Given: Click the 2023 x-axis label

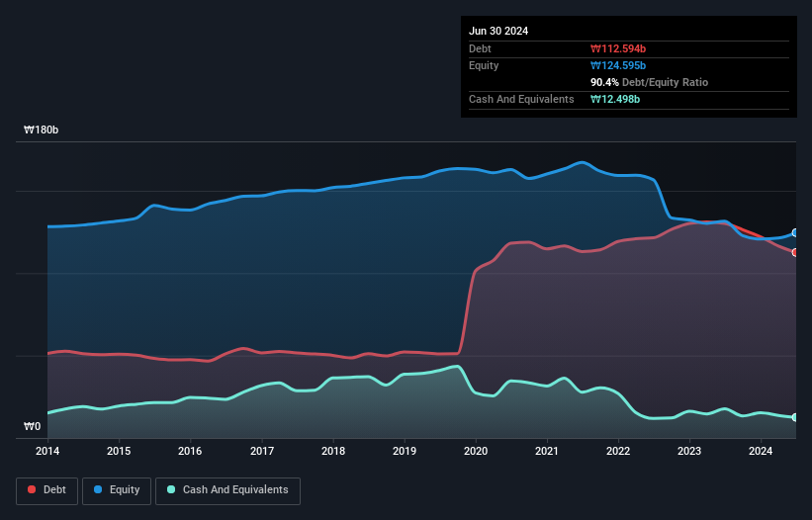Looking at the screenshot, I should click(x=689, y=451).
